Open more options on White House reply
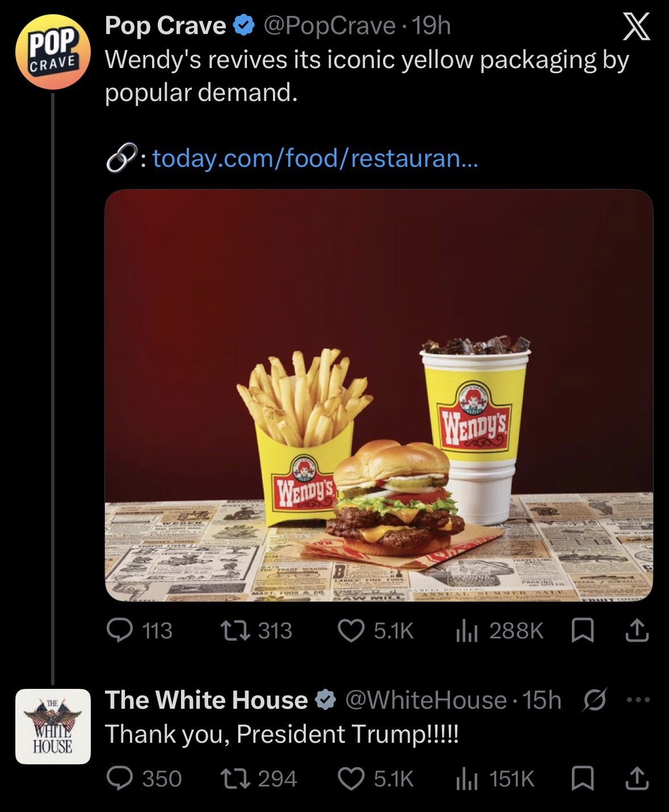Screen dimensions: 669x812 tap(638, 700)
